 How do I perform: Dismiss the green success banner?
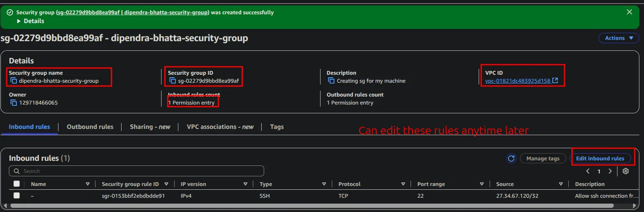[629, 12]
